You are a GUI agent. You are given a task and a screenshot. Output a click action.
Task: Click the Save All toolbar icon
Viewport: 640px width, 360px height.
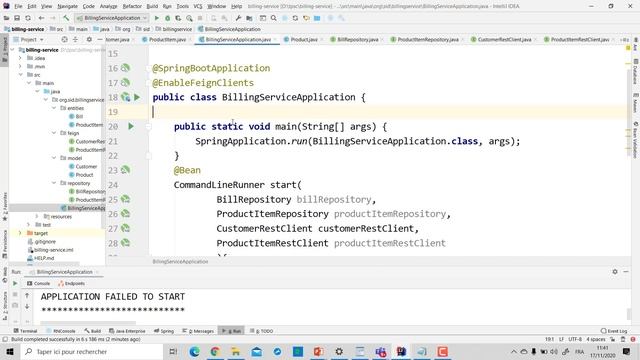[17, 18]
